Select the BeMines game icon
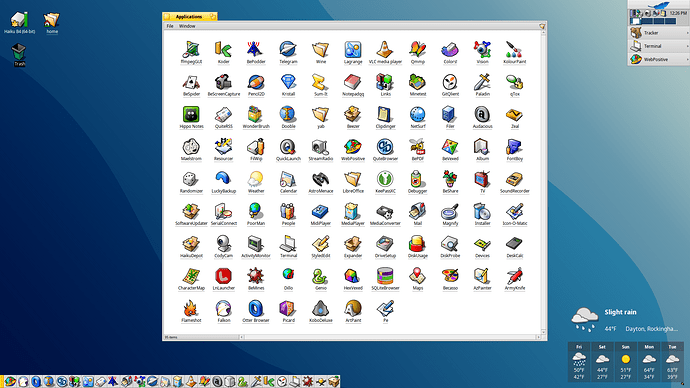The image size is (690, 388). pos(256,276)
